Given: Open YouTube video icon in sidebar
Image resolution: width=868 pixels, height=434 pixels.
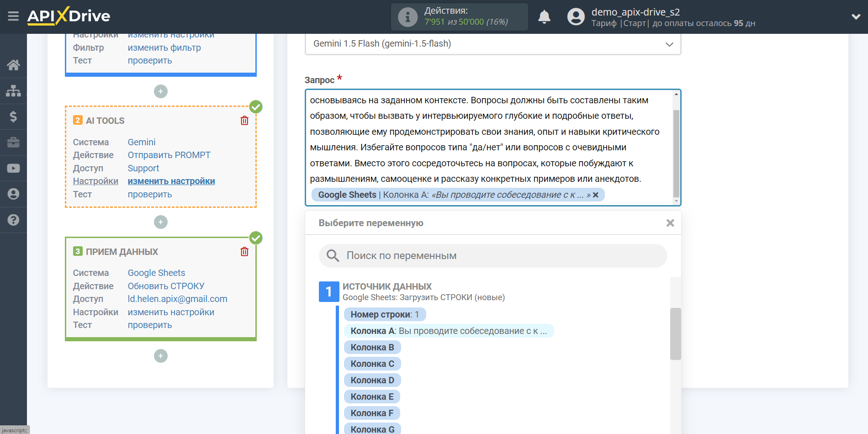Looking at the screenshot, I should click(x=13, y=168).
